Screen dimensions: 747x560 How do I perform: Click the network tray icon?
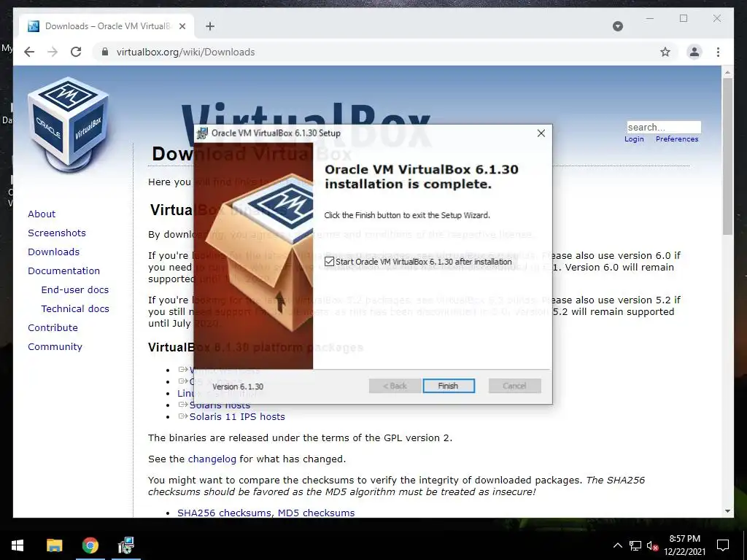click(635, 545)
